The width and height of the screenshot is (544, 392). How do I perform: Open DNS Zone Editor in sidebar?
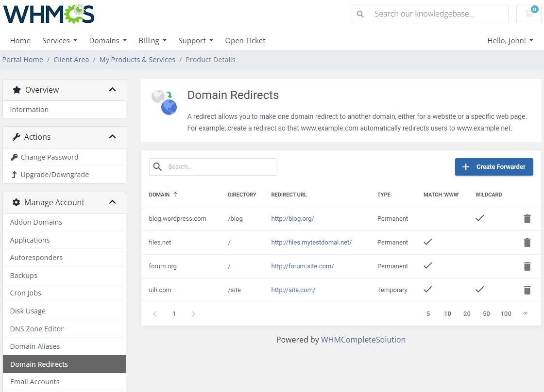(64, 329)
